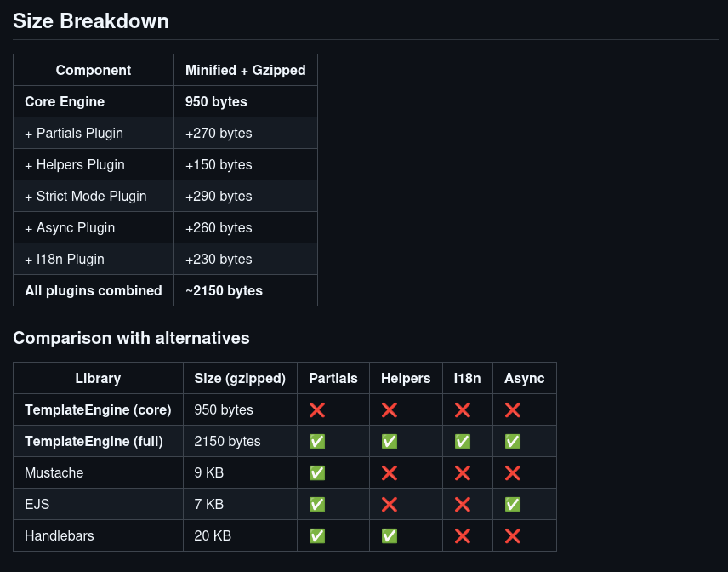
Task: Click the red cross for TemplateEngine (core) Partials
Action: pyautogui.click(x=317, y=410)
